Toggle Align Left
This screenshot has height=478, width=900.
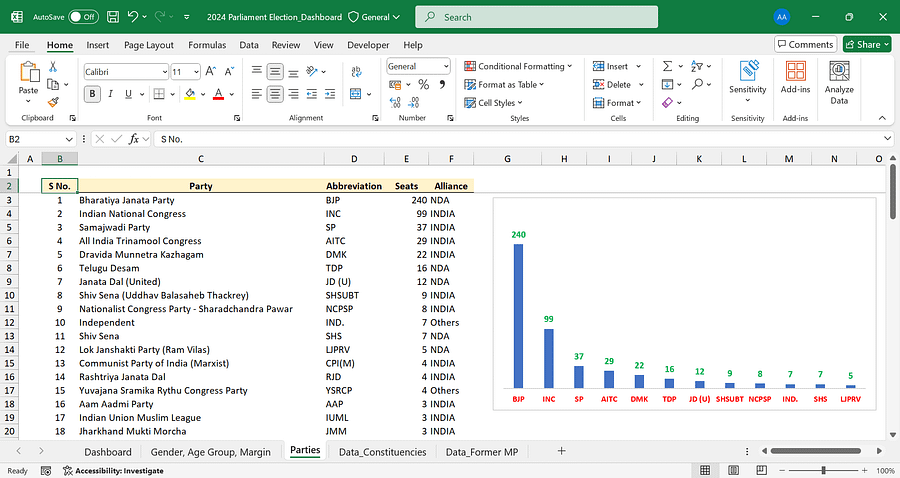coord(257,94)
